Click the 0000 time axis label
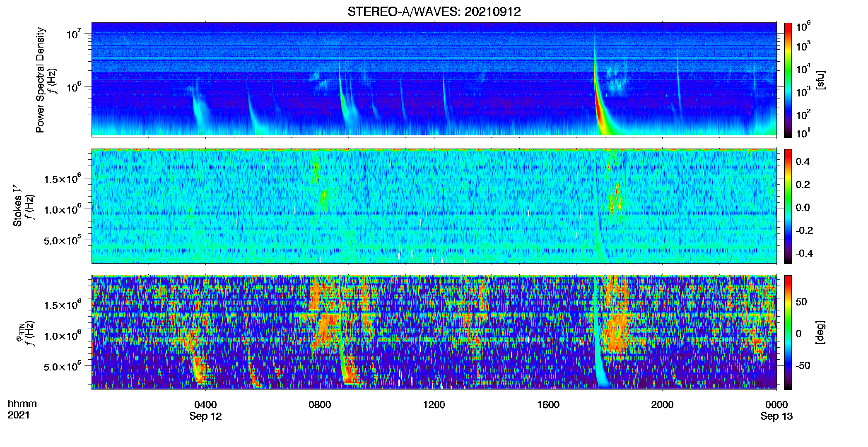The height and width of the screenshot is (447, 868). click(776, 405)
